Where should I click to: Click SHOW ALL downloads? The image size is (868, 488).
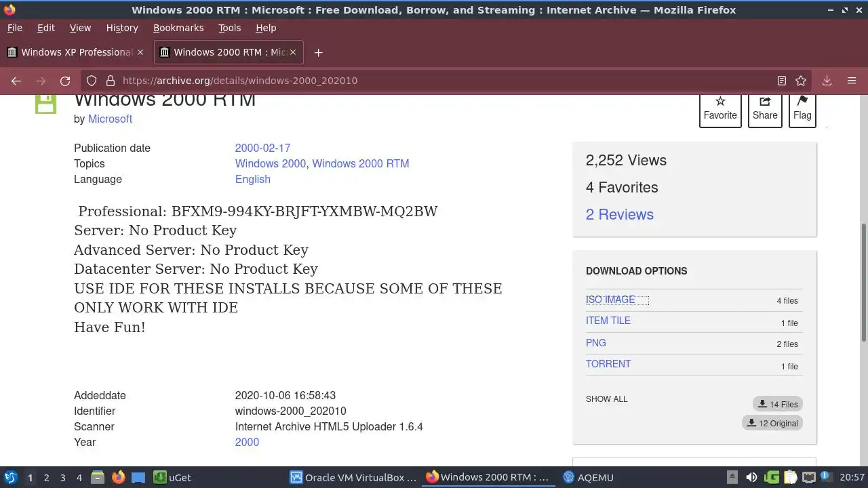coord(607,399)
